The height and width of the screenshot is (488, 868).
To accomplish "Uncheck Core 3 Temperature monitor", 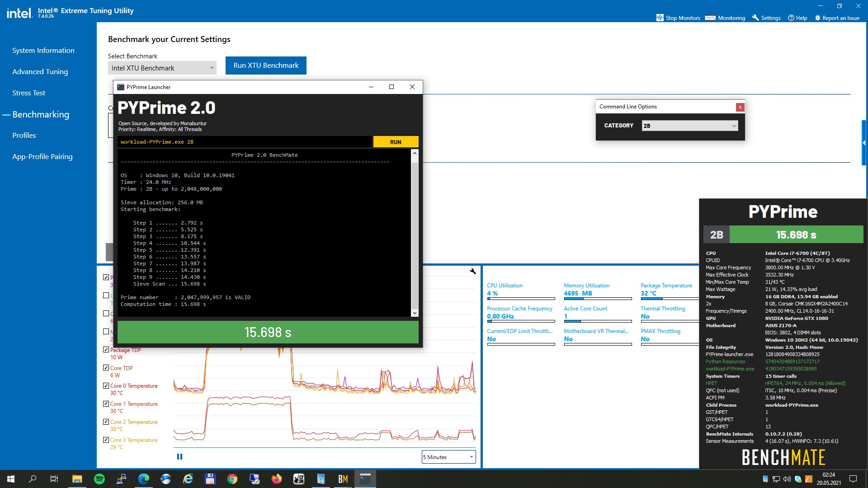I will (106, 440).
